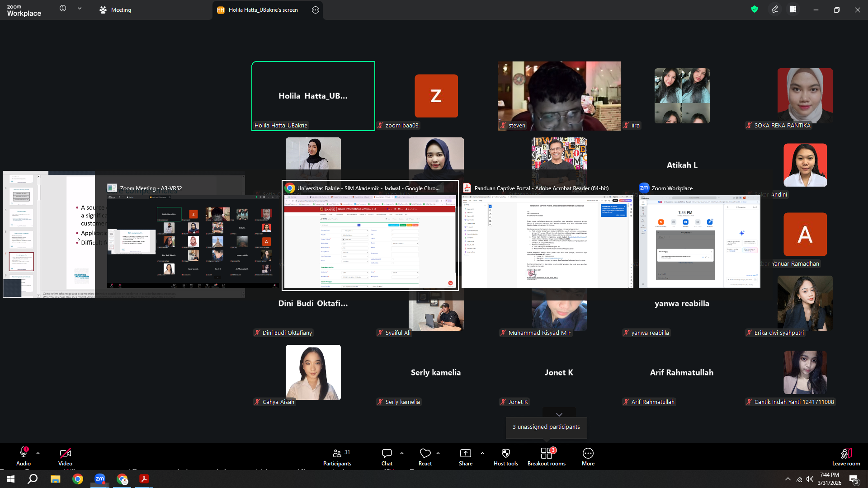Click Erika dwi syahputri's profile photo
Screen dimensions: 868x488
point(805,303)
